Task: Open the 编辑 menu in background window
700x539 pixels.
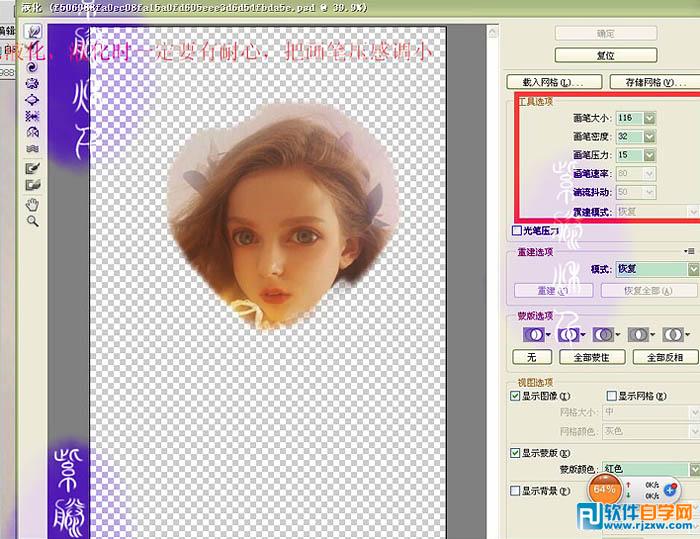Action: click(7, 31)
